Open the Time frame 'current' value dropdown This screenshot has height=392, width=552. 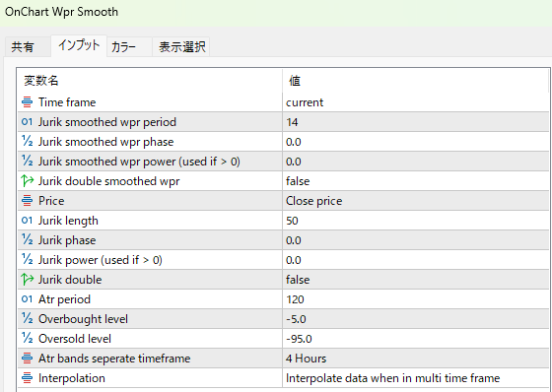[415, 102]
